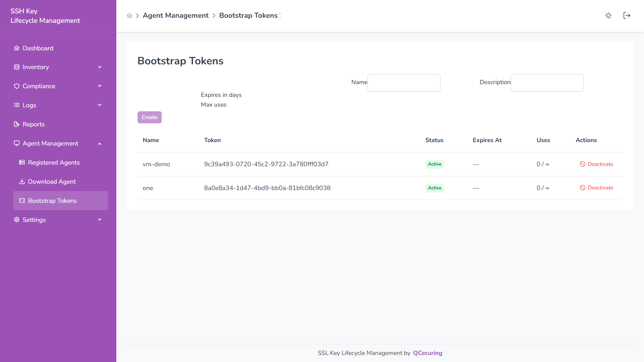Toggle the light/dark theme sun icon

pos(608,15)
